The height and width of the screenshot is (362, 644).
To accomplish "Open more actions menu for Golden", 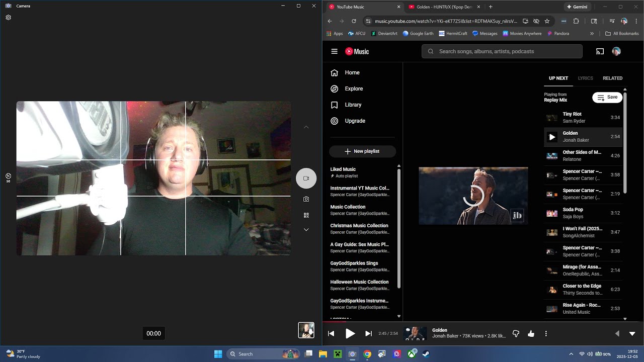I will (546, 333).
